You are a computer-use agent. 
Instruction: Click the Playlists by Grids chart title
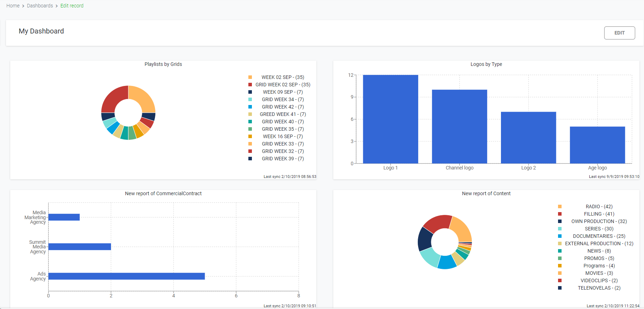(x=163, y=64)
